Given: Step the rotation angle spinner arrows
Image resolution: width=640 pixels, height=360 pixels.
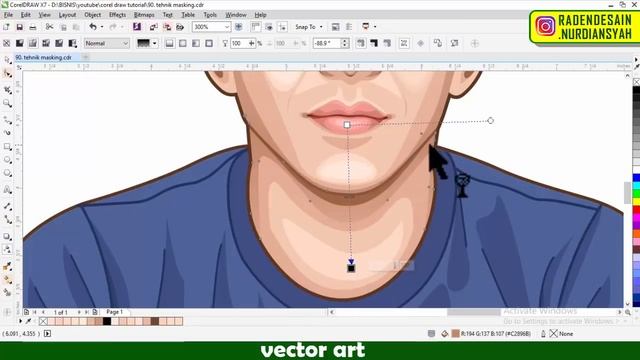Looking at the screenshot, I should point(345,43).
